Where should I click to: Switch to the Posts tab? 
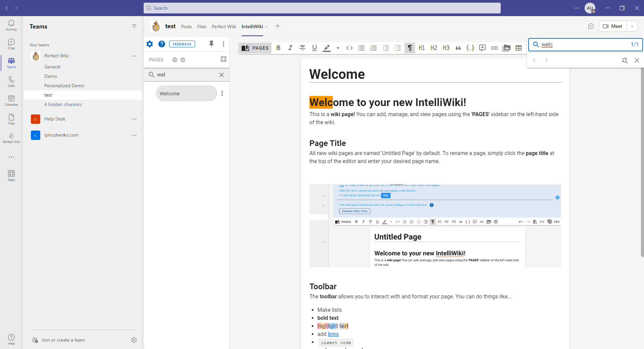tap(186, 27)
